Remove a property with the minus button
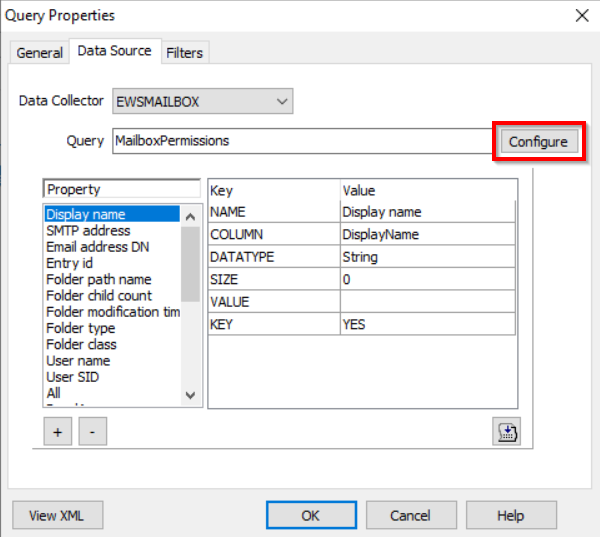The image size is (600, 537). click(x=93, y=431)
